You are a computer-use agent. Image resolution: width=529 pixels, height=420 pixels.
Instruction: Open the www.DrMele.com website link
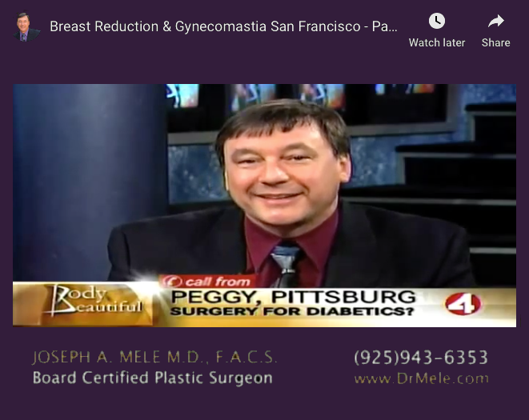422,378
